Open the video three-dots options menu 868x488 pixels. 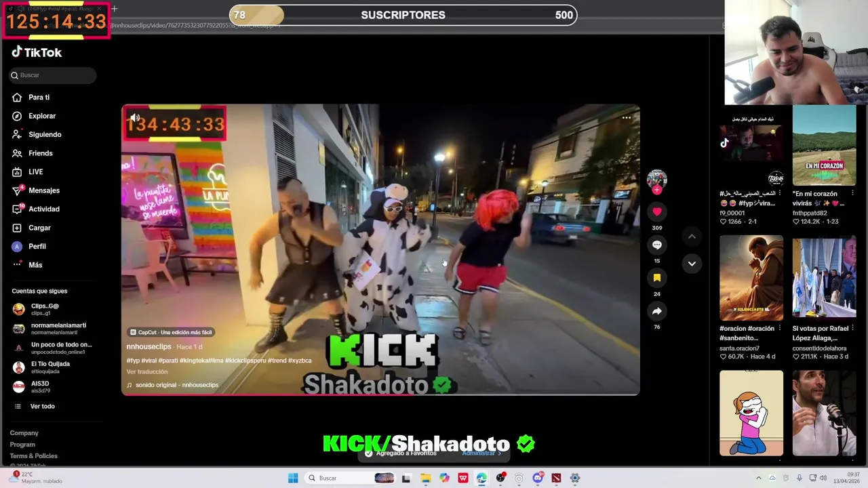pos(626,117)
